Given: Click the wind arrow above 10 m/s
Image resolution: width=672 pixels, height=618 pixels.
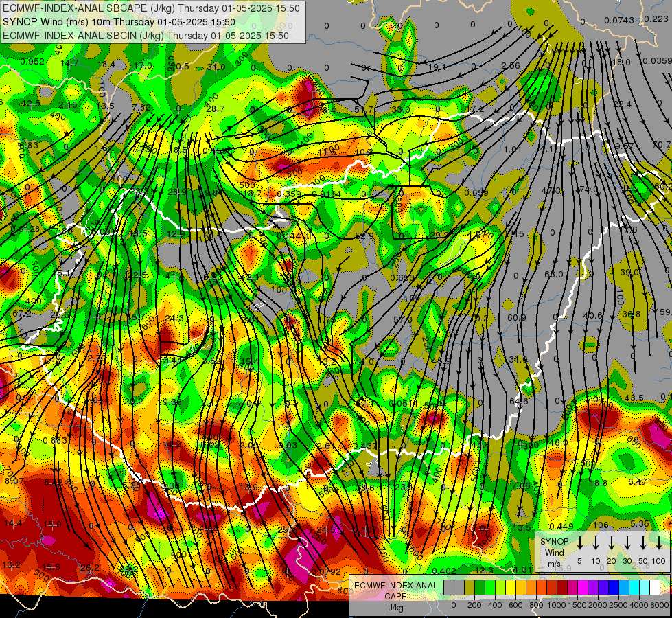Looking at the screenshot, I should point(596,543).
